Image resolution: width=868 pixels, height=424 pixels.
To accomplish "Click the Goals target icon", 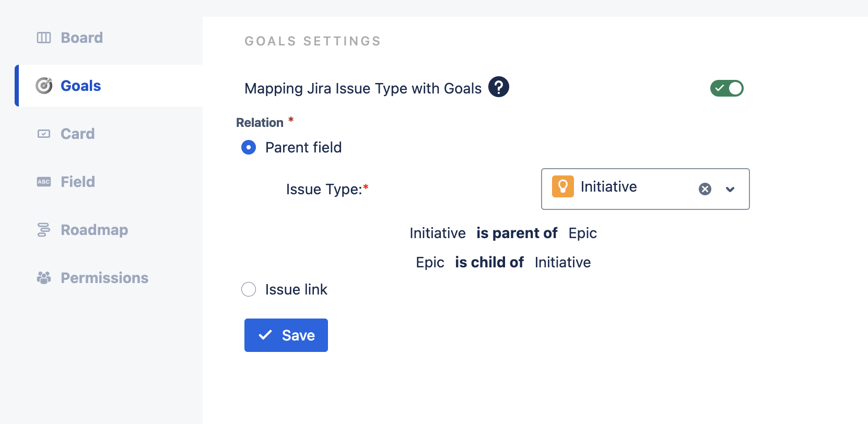I will (44, 86).
